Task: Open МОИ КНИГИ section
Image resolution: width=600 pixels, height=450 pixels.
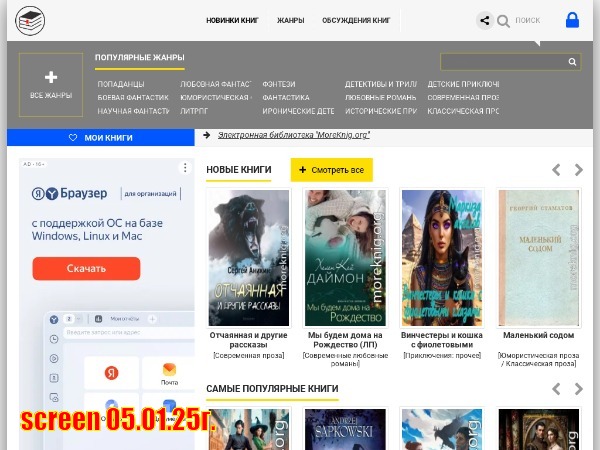Action: 101,137
